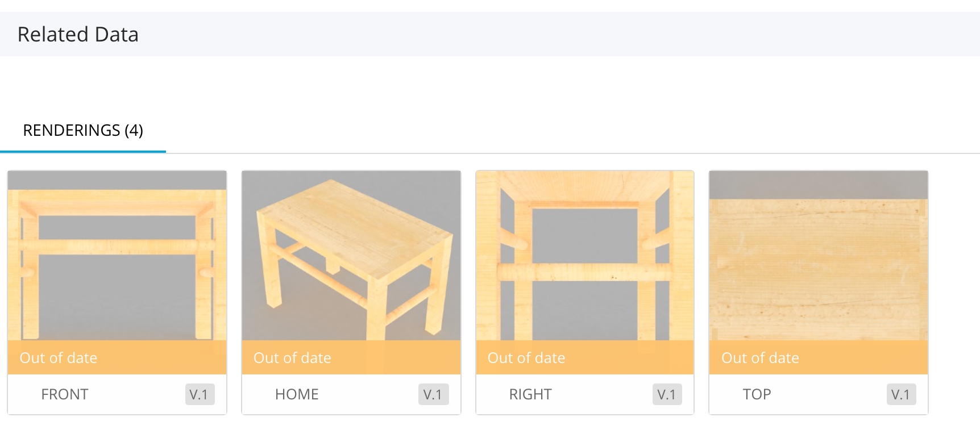Click the FRONT rendering card footer
Viewport: 980px width, 442px height.
click(117, 394)
